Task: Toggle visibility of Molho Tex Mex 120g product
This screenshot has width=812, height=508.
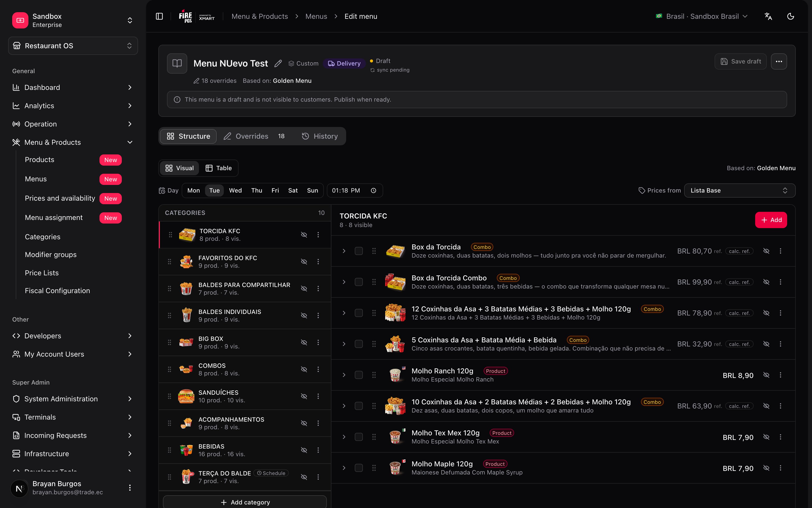Action: pos(766,437)
